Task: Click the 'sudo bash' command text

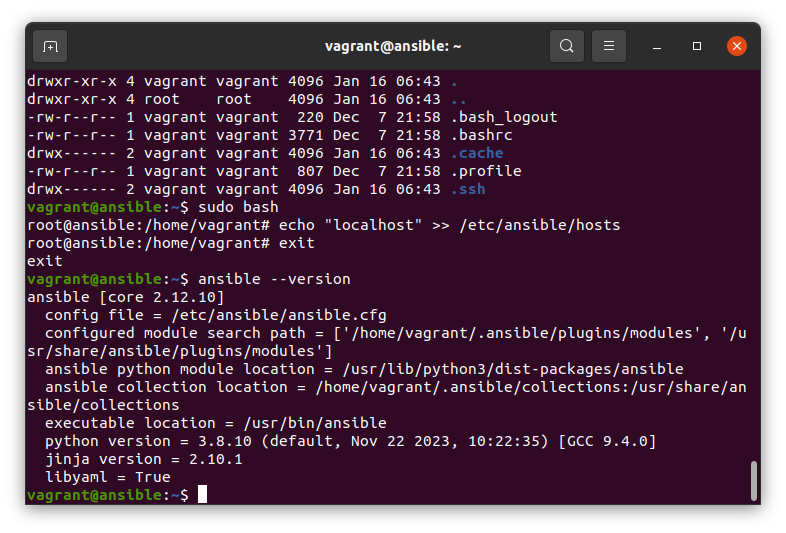Action: [x=238, y=207]
